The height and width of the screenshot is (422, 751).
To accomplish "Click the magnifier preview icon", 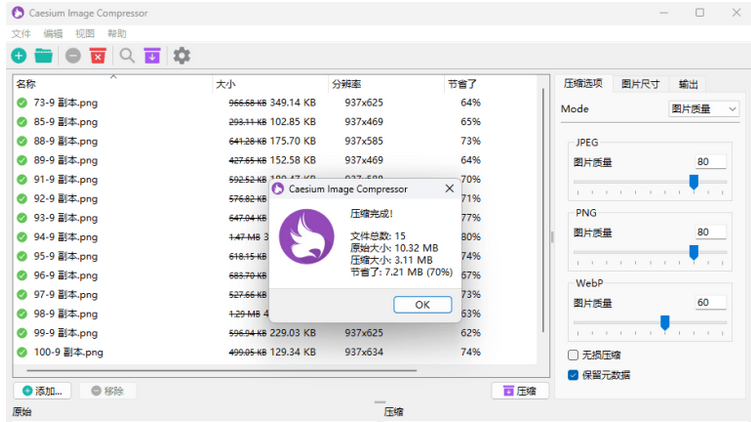I will (127, 56).
